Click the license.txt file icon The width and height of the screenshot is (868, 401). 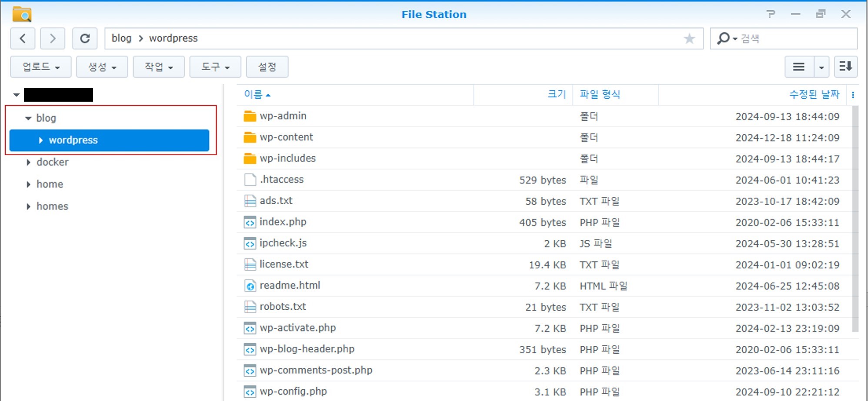click(x=250, y=265)
